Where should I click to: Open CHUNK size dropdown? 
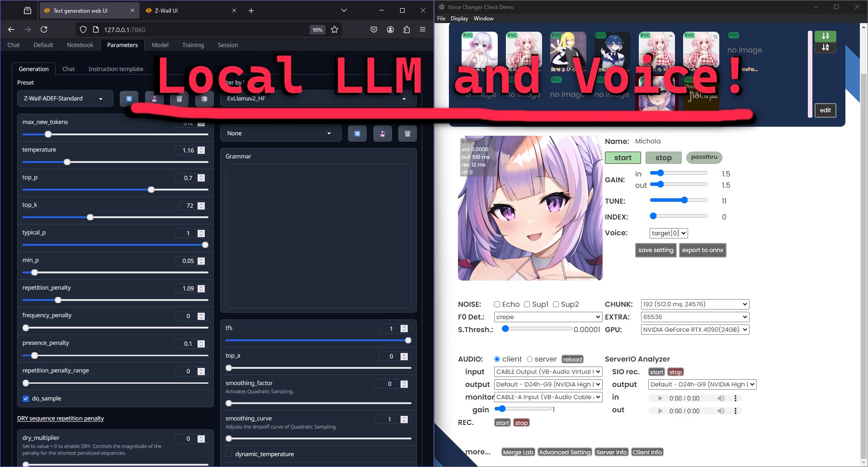pyautogui.click(x=695, y=305)
